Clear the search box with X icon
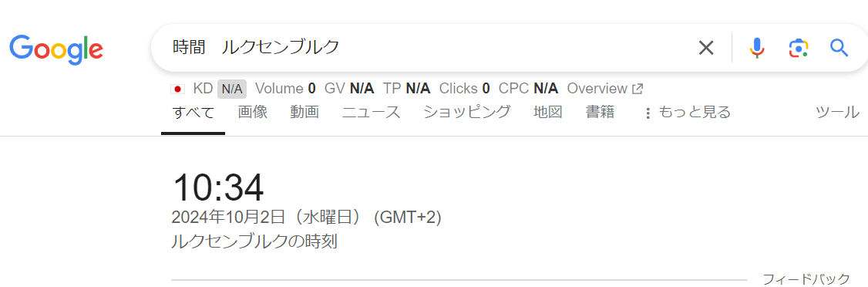The width and height of the screenshot is (868, 287). (706, 48)
